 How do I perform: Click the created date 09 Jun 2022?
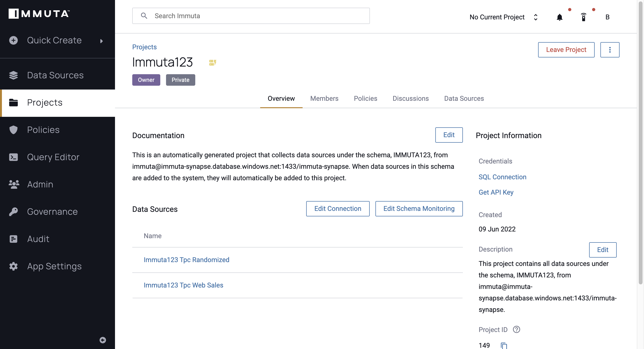(497, 229)
